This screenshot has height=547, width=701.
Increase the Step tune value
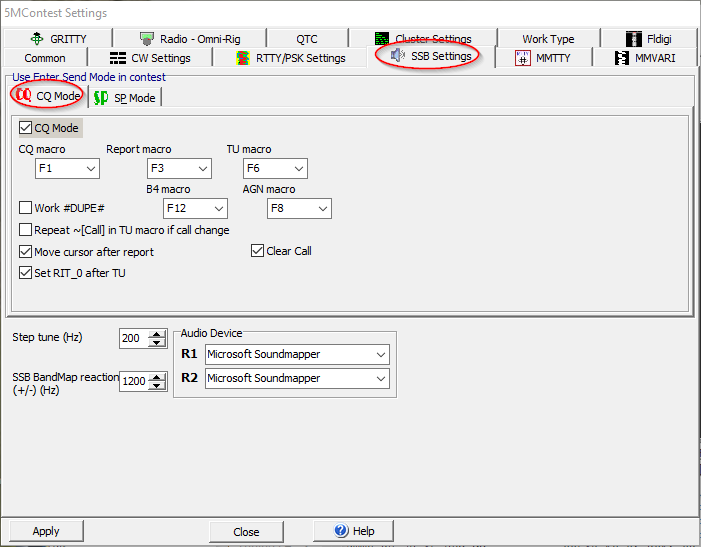click(156, 335)
